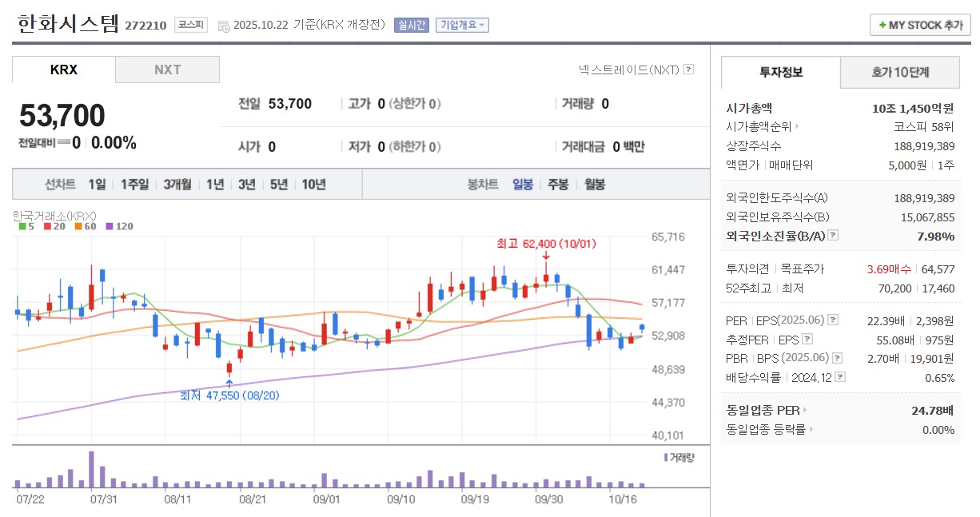
Task: Click the 한국거래소(KRX) chart label
Action: [x=54, y=216]
